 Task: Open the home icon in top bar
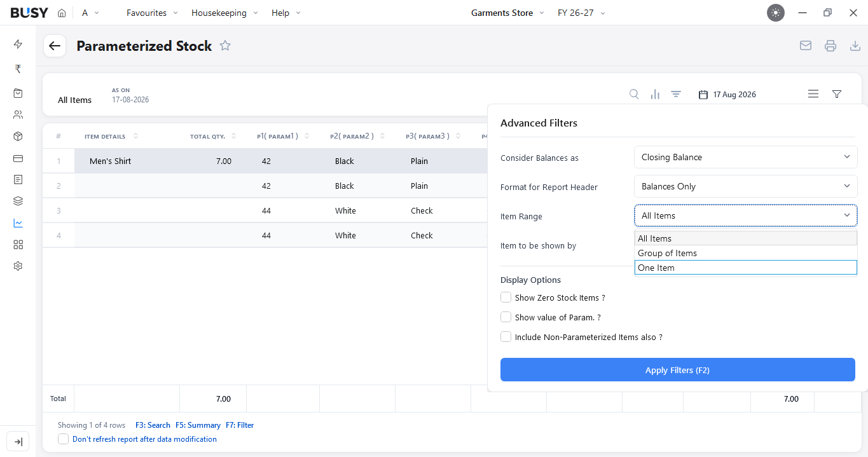(x=62, y=13)
